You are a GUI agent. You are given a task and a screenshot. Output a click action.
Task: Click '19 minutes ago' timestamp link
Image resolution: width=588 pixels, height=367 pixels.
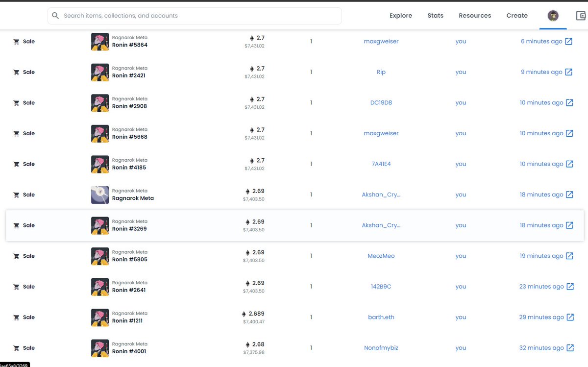pos(541,256)
